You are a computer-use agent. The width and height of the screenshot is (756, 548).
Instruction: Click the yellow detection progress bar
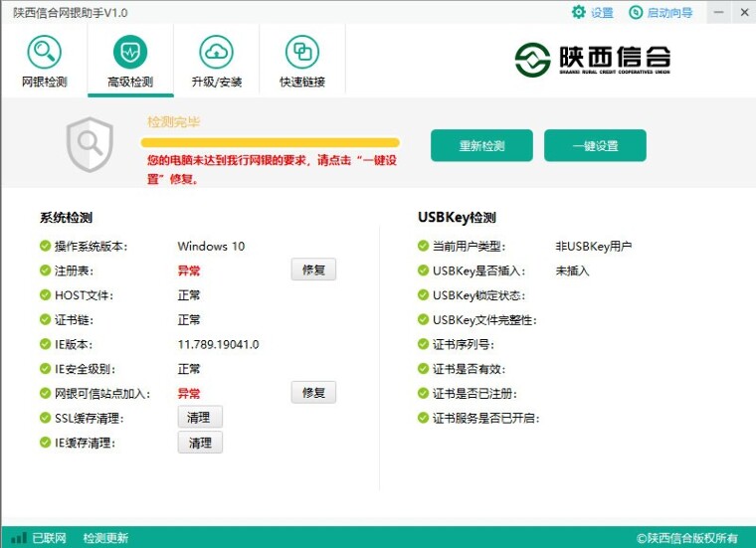pos(270,142)
